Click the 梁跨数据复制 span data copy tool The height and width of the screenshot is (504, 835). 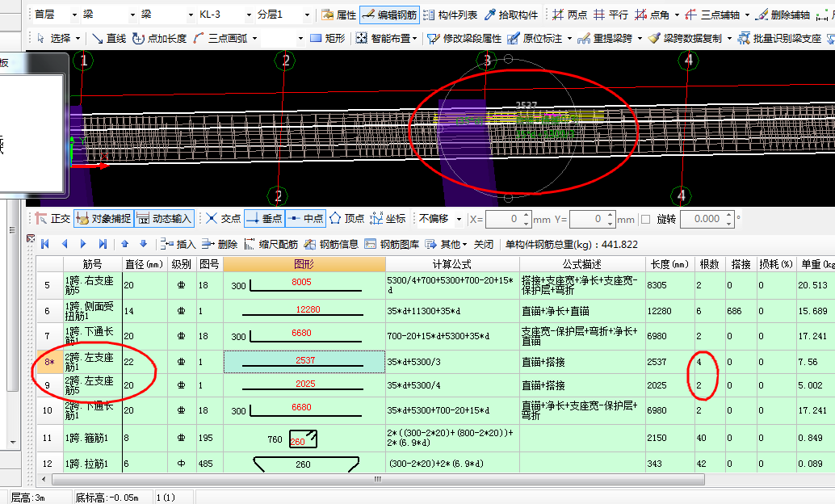click(685, 38)
